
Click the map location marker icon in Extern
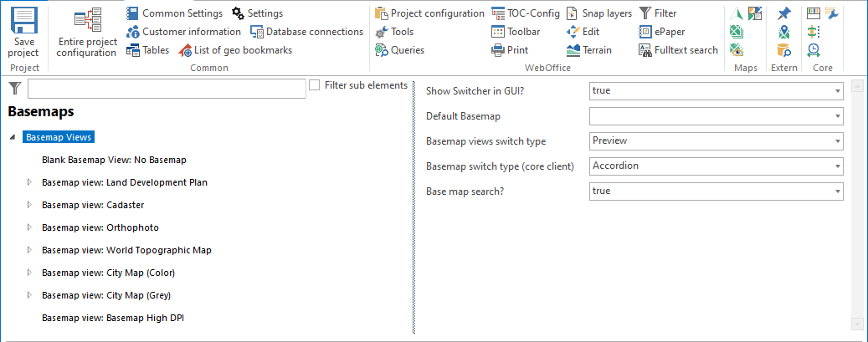click(783, 32)
